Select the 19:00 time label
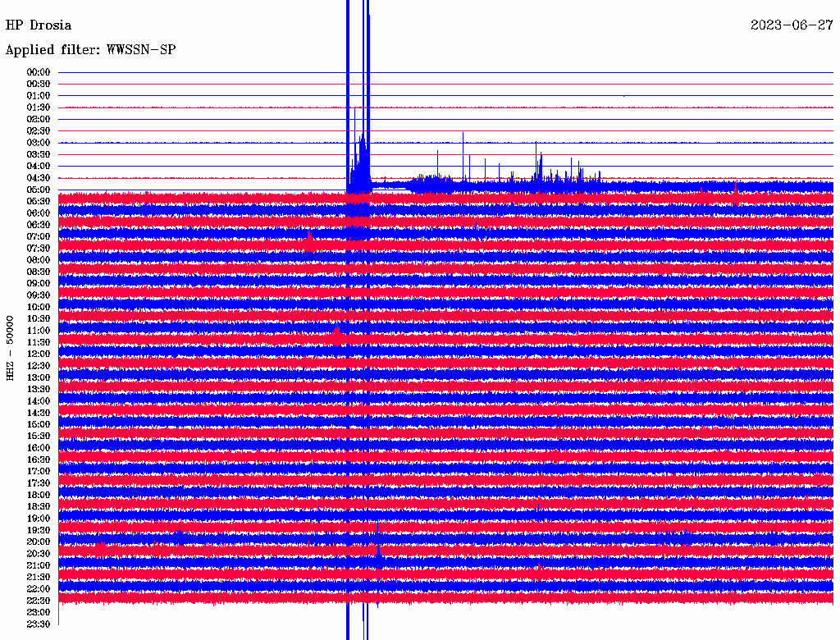This screenshot has height=640, width=840. click(39, 519)
